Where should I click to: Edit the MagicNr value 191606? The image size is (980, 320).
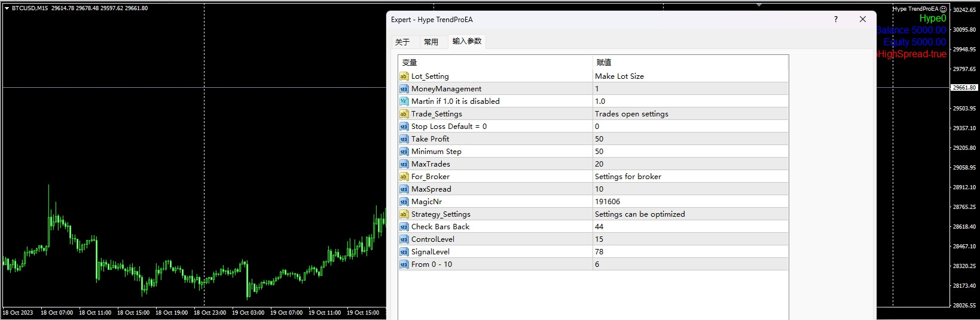tap(607, 202)
